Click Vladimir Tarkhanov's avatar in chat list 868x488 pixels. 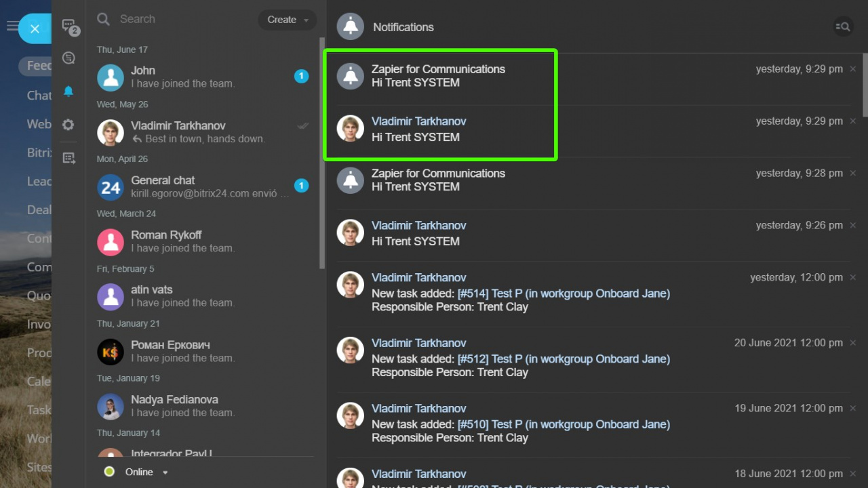pos(111,132)
